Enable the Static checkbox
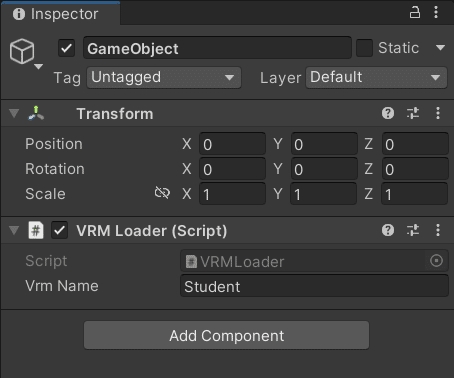 pos(364,48)
